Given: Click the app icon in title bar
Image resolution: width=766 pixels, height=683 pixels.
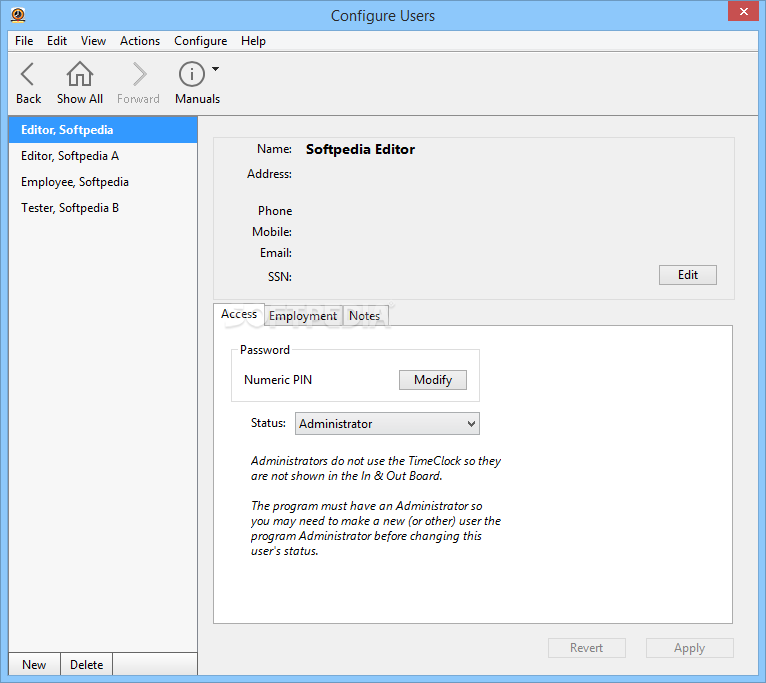Looking at the screenshot, I should coord(18,15).
